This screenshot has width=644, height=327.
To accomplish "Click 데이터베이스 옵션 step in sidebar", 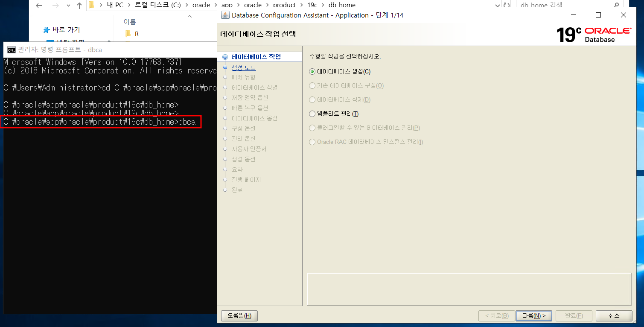I will coord(255,118).
